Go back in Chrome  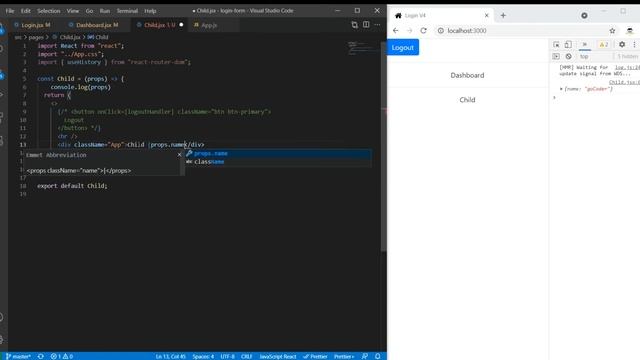(396, 31)
